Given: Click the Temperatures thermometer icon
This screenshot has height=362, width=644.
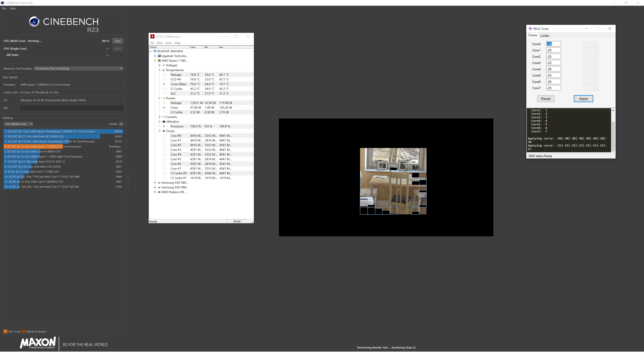Looking at the screenshot, I should coord(164,70).
